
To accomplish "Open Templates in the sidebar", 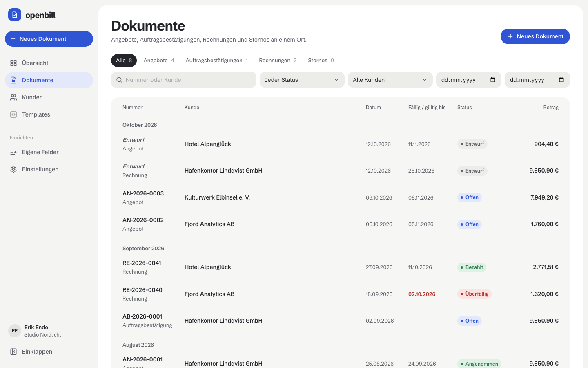I will 49,114.
